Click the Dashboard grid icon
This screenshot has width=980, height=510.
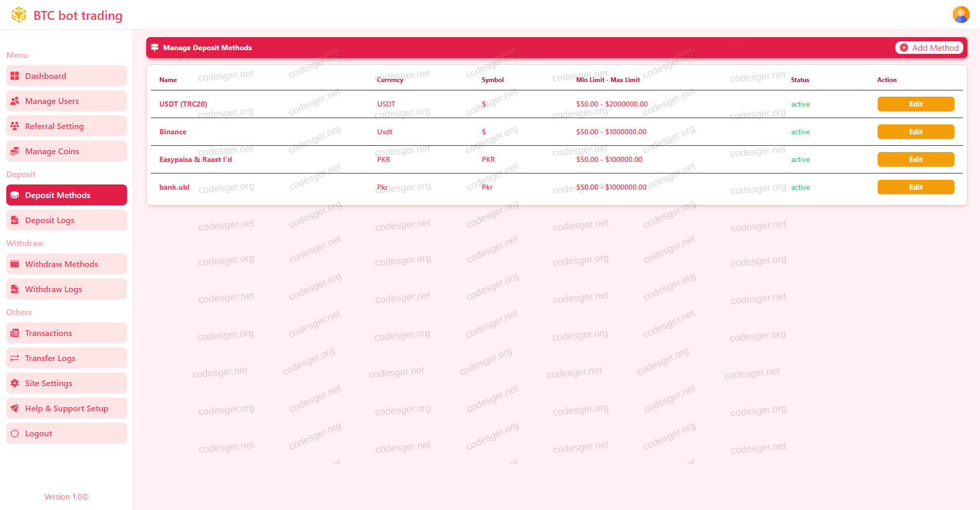[15, 76]
